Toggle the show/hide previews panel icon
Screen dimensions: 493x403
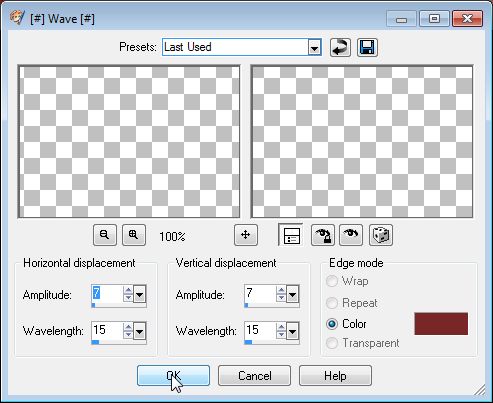coord(291,235)
